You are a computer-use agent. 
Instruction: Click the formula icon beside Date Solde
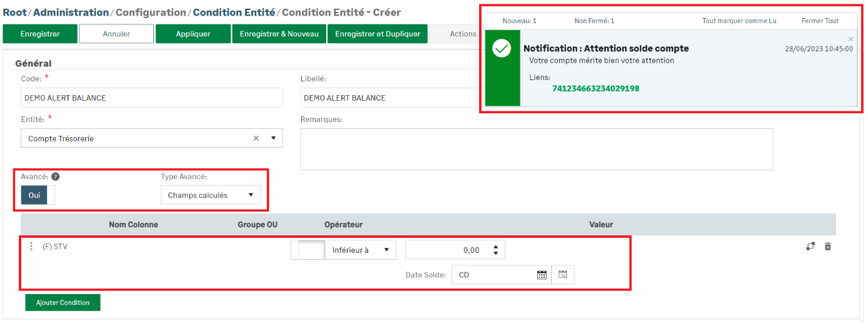click(x=562, y=275)
